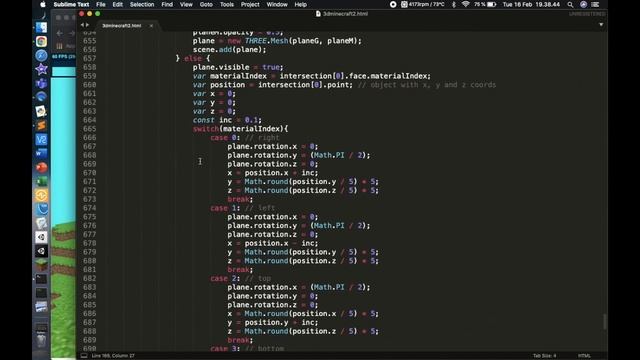Click the browser back arrow behind Sublime
Image resolution: width=640 pixels, height=360 pixels.
(x=60, y=33)
